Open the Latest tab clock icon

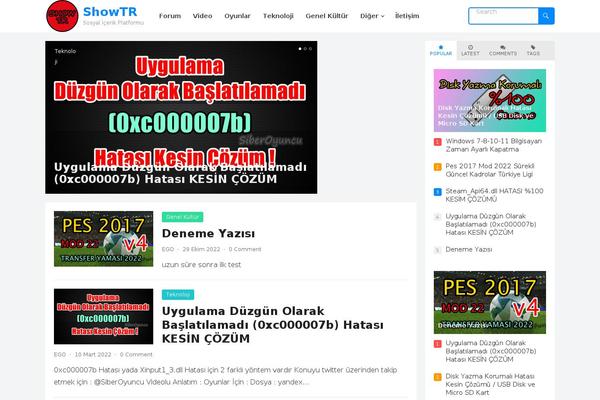pyautogui.click(x=470, y=47)
